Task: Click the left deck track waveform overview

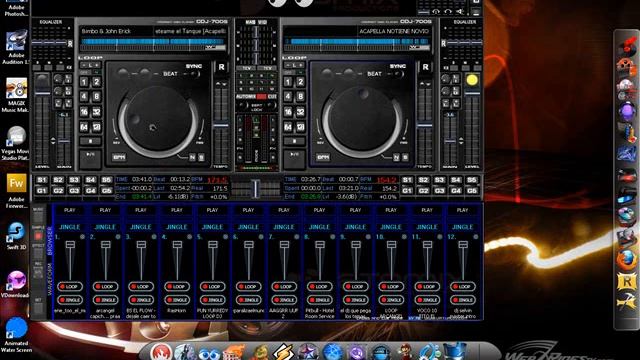Action: pos(153,41)
